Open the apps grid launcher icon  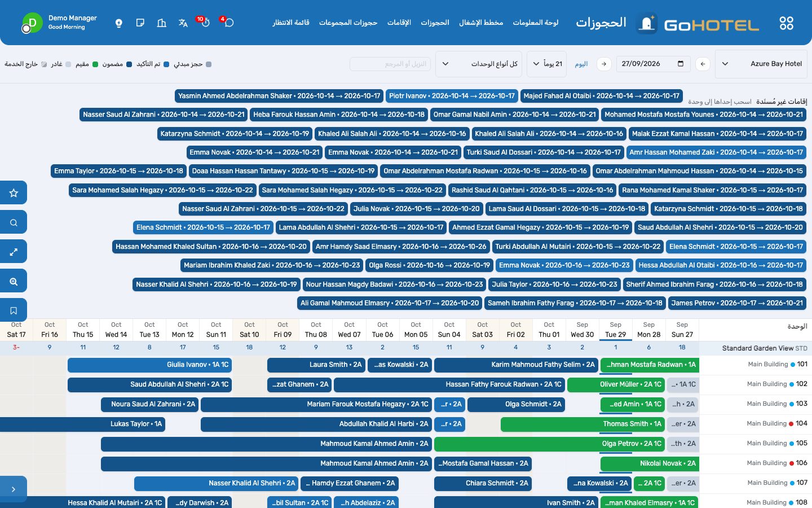[786, 23]
